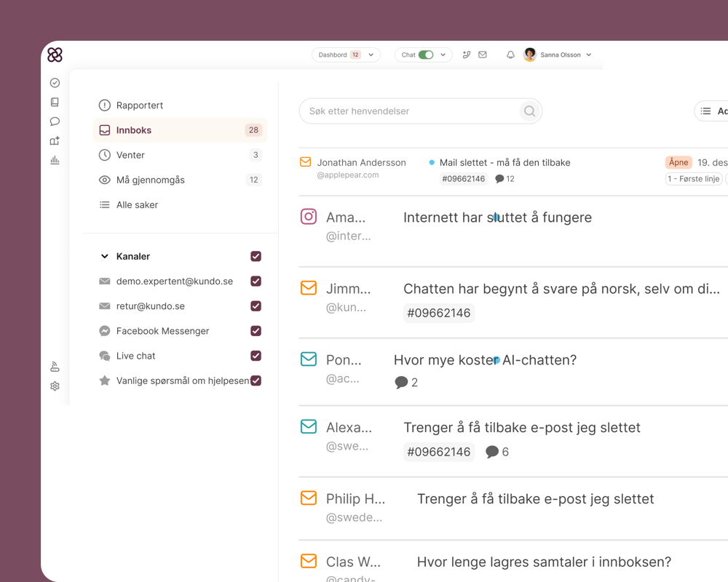This screenshot has width=728, height=582.
Task: Click sender name Jonathan Andersson
Action: [x=361, y=162]
